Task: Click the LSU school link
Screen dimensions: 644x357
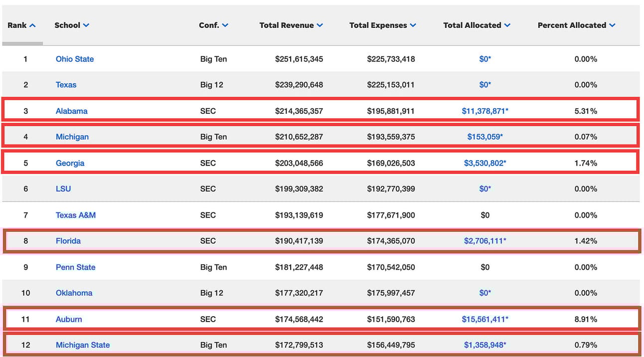Action: (x=63, y=188)
